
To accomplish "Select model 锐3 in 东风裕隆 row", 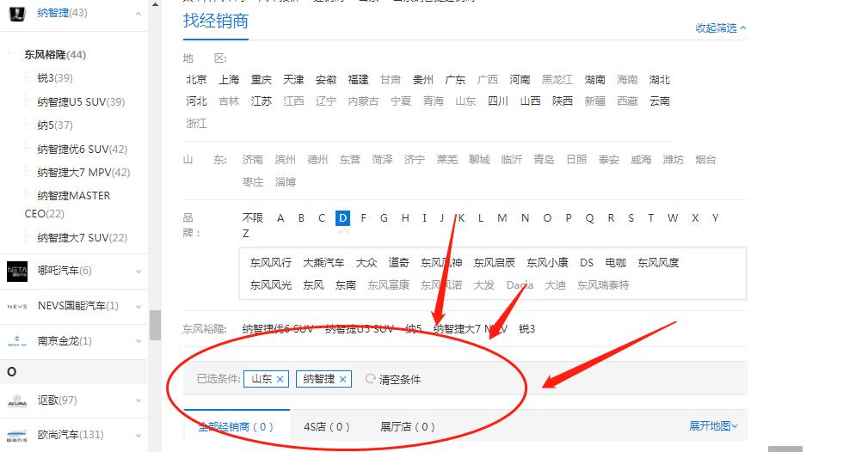I will pos(527,329).
